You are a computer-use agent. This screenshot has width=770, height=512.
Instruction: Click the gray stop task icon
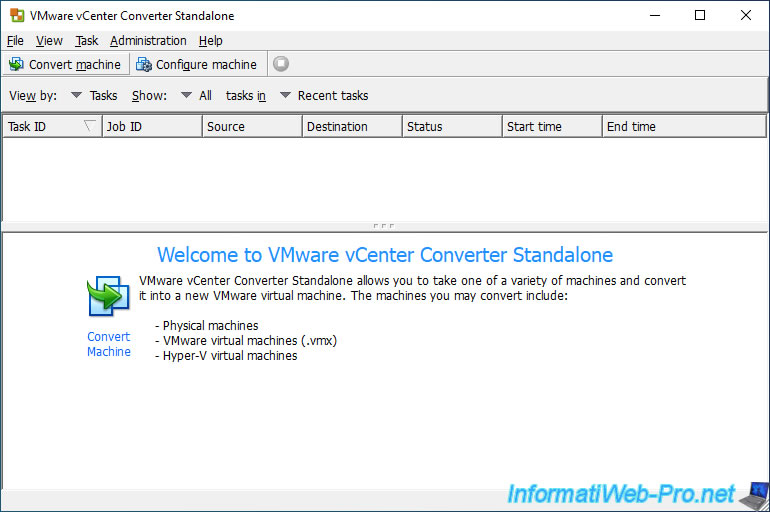[281, 64]
